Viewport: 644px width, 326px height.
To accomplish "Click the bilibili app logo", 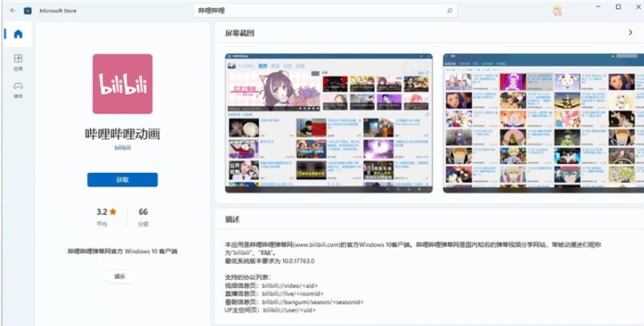I will [122, 84].
